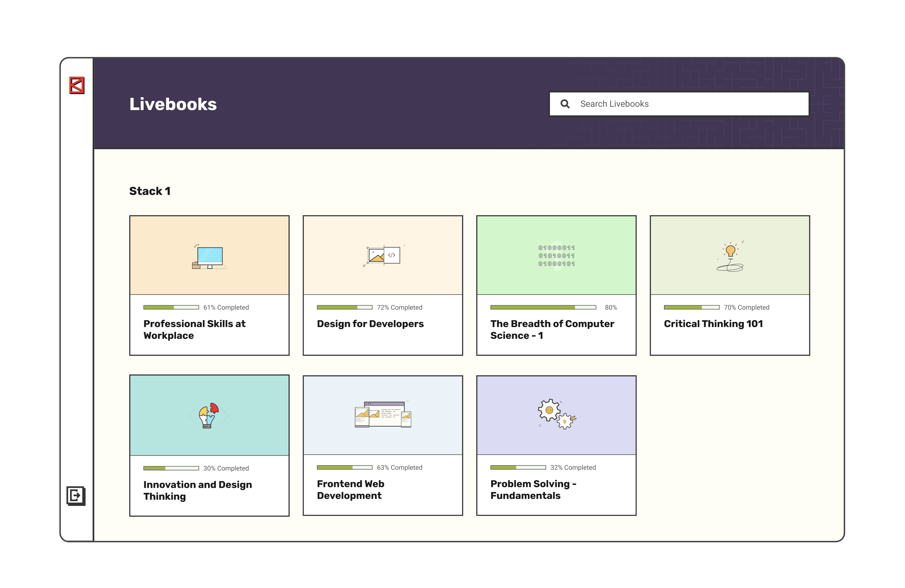Image resolution: width=905 pixels, height=588 pixels.
Task: Click the 72% Completed progress bar
Action: (344, 307)
